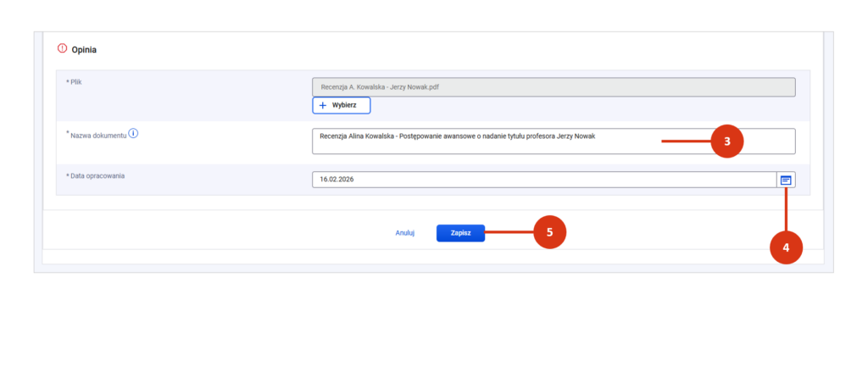Click the greyed-out Plik field with the PDF filename

pyautogui.click(x=553, y=87)
